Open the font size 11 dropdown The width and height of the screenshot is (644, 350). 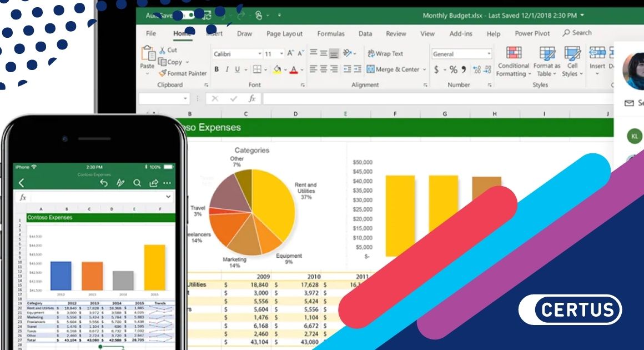point(281,54)
